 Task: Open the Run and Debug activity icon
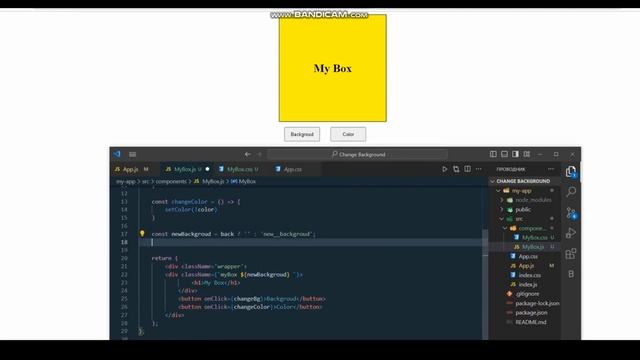(571, 233)
